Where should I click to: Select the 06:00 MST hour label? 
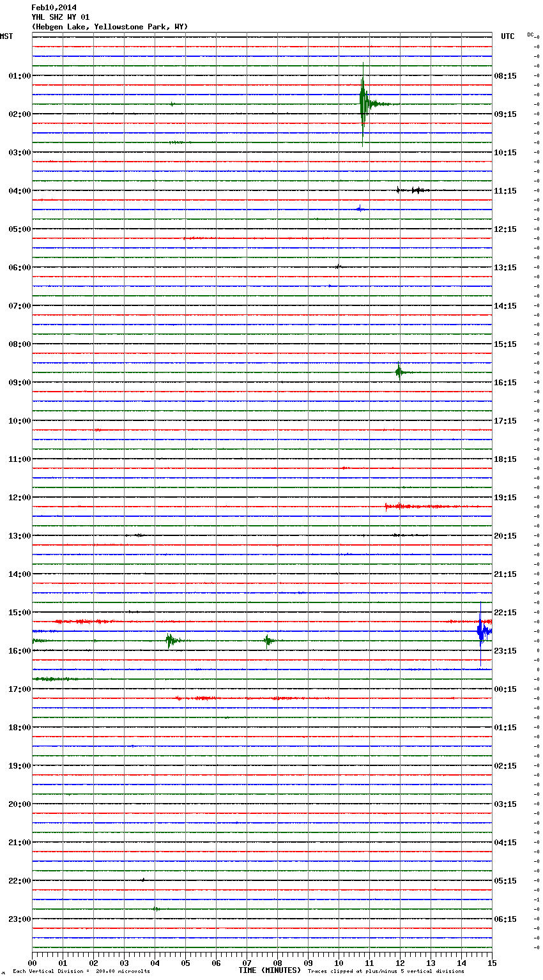coord(20,268)
